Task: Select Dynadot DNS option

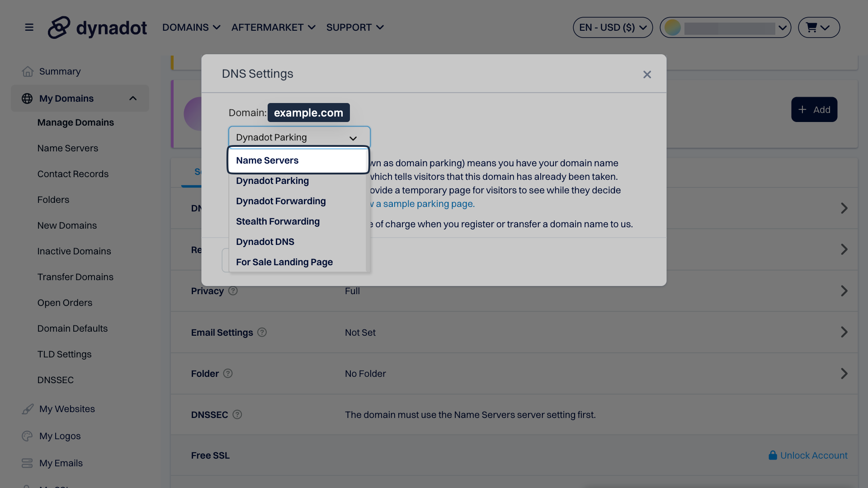Action: [x=264, y=242]
